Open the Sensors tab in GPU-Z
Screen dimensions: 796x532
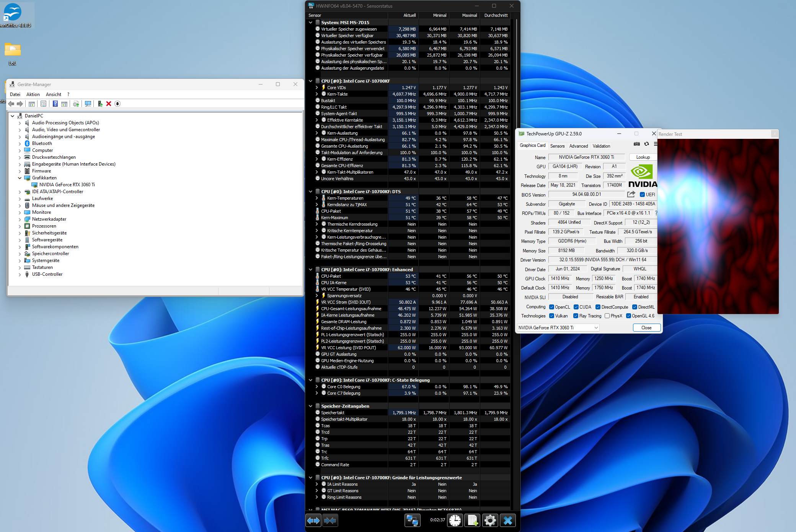(x=557, y=146)
